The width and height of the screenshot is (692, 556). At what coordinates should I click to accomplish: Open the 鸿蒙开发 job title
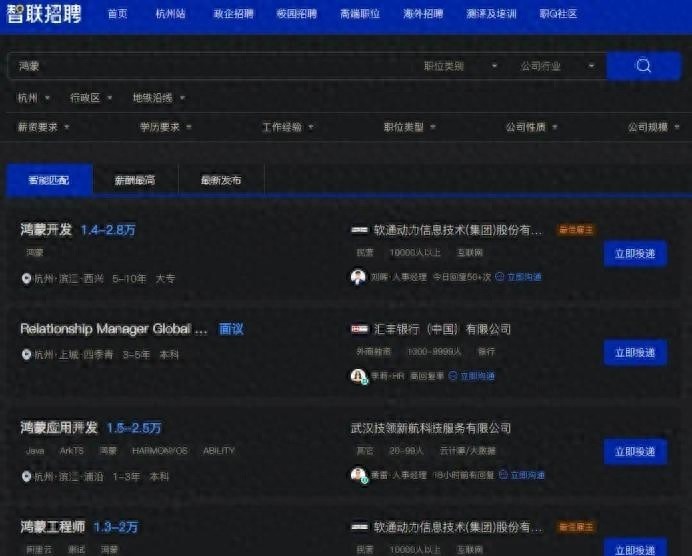click(x=46, y=230)
